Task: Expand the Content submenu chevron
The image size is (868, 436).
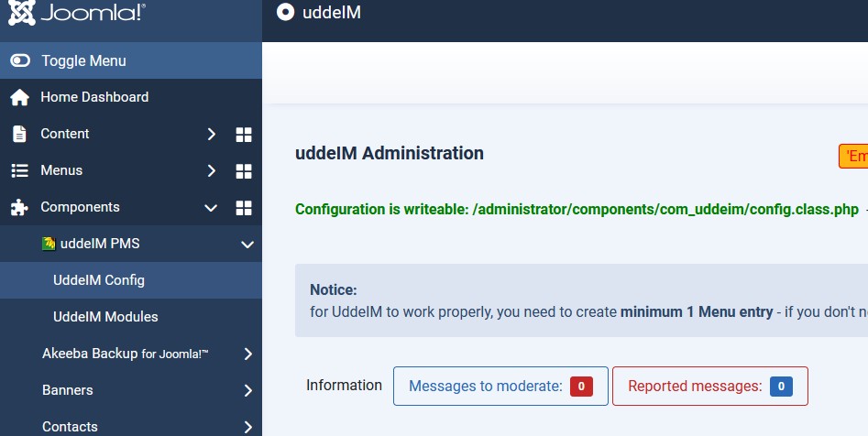Action: (x=212, y=134)
